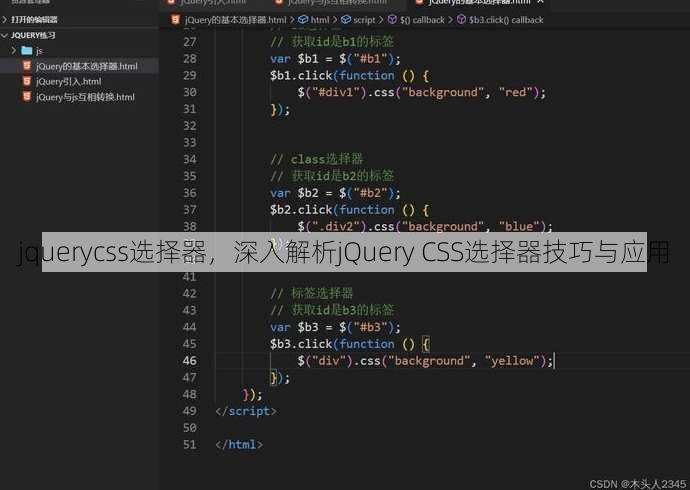Click the '});' on line 48
The image size is (690, 490).
[253, 395]
